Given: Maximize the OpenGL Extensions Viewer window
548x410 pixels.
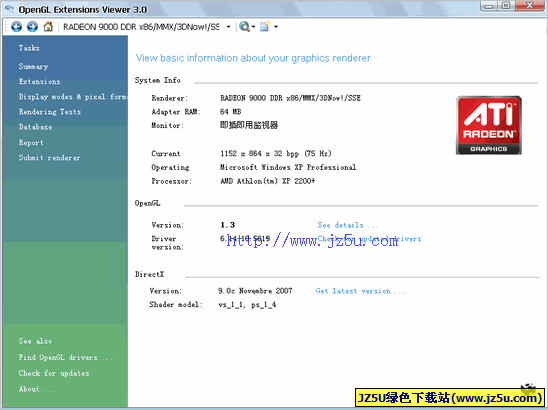Looking at the screenshot, I should (506, 6).
